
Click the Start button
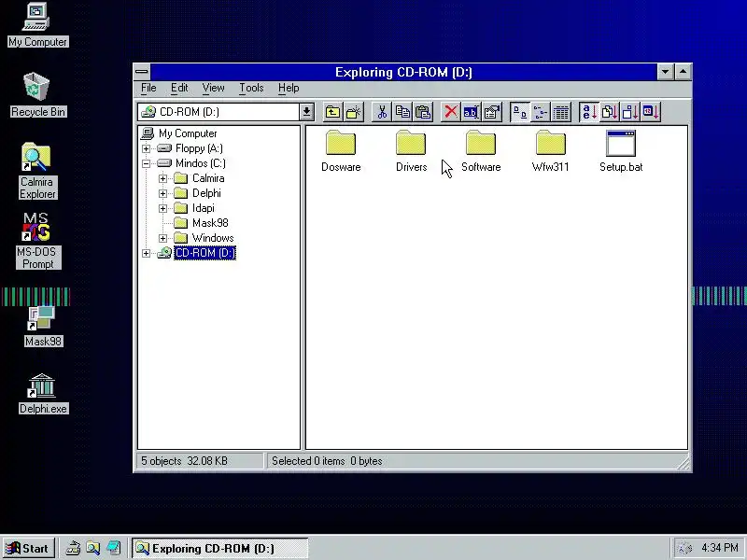point(28,549)
